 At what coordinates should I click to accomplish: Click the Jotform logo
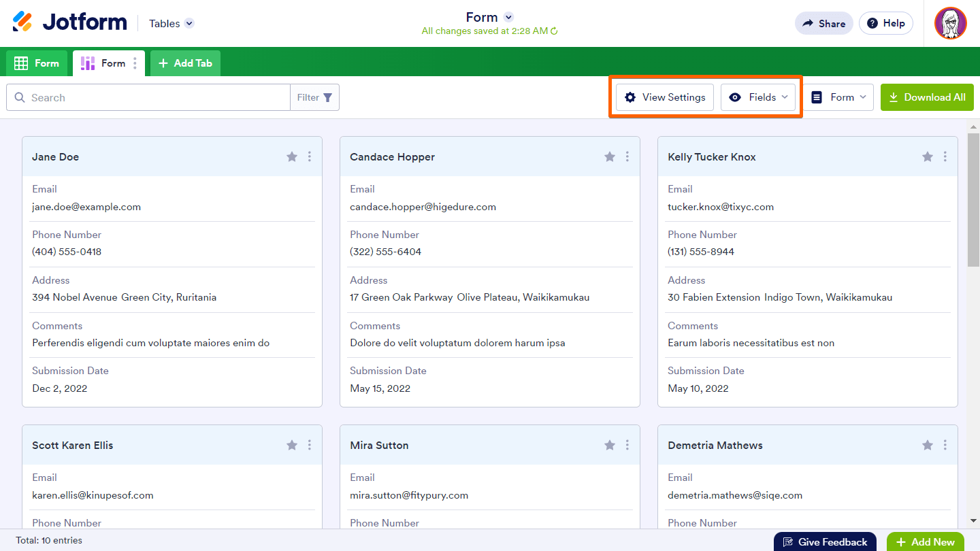point(69,22)
